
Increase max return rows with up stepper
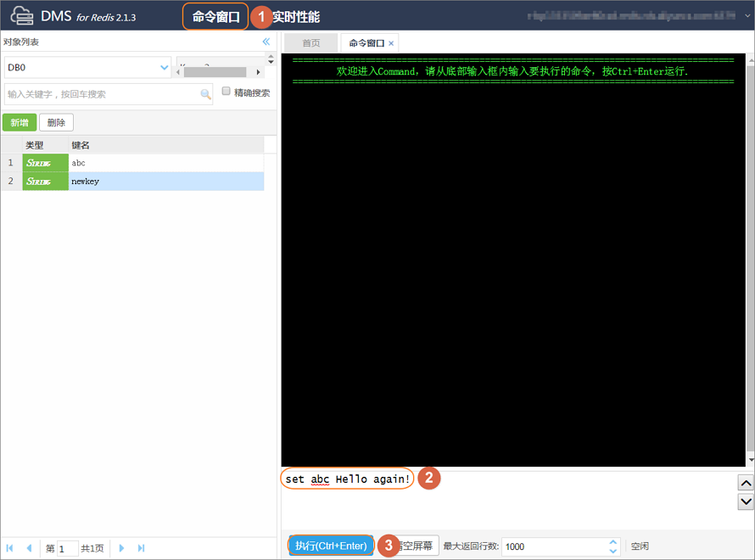[x=612, y=542]
